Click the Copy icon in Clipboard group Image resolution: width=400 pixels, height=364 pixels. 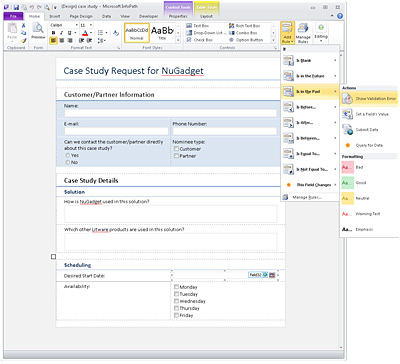[x=23, y=33]
